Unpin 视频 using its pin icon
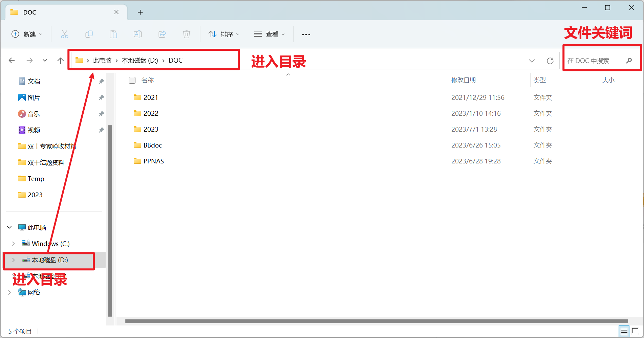The height and width of the screenshot is (338, 644). (x=101, y=130)
